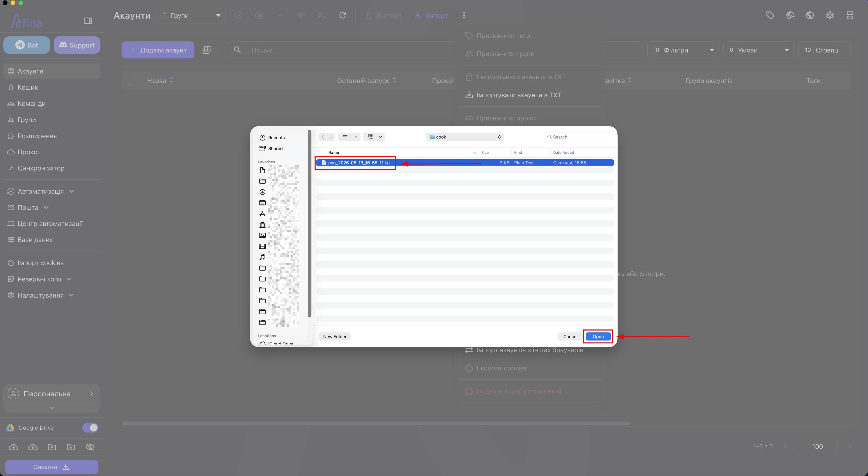868x476 pixels.
Task: Click the folder upload icon in bottom sidebar
Action: click(52, 447)
